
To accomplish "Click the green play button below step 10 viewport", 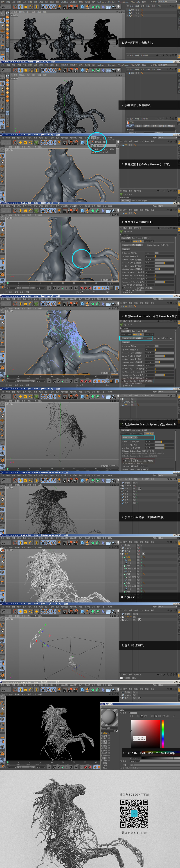I will point(62,767).
